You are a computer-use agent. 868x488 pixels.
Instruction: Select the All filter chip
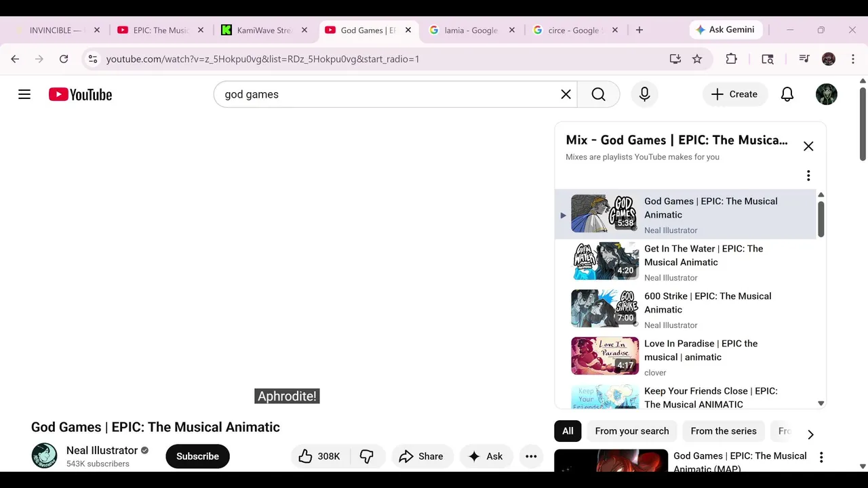click(x=568, y=431)
